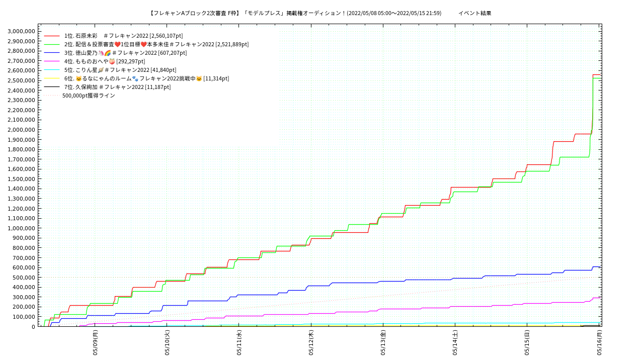Click the rainbow emoji beside 徳山愛乃
The width and height of the screenshot is (644, 362).
(108, 53)
